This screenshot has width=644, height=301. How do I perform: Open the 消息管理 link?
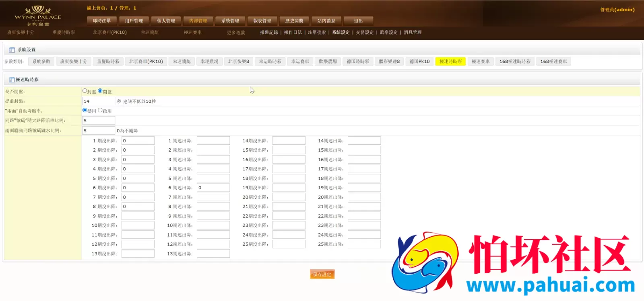coord(413,33)
